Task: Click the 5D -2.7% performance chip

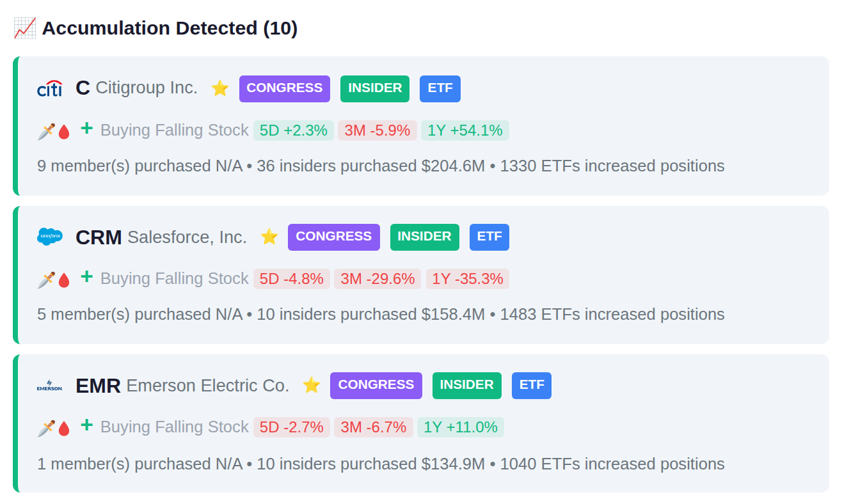Action: [x=292, y=427]
